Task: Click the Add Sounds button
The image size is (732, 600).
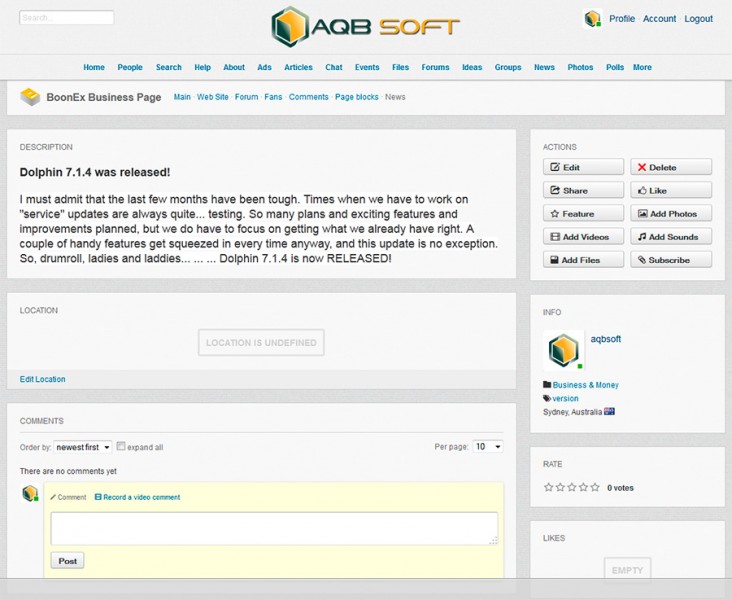Action: tap(671, 237)
